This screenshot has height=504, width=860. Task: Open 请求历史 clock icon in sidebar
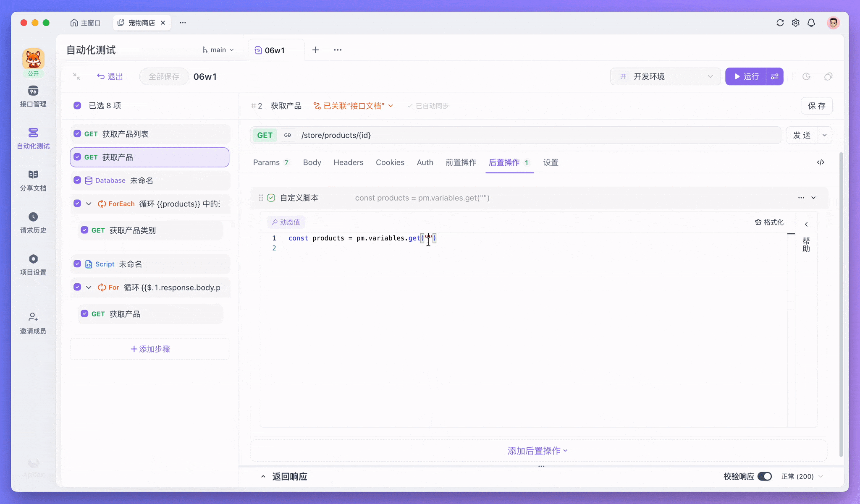pyautogui.click(x=33, y=217)
